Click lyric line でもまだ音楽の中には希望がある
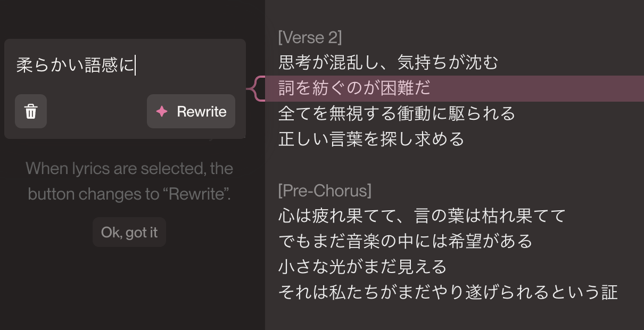 [x=405, y=241]
